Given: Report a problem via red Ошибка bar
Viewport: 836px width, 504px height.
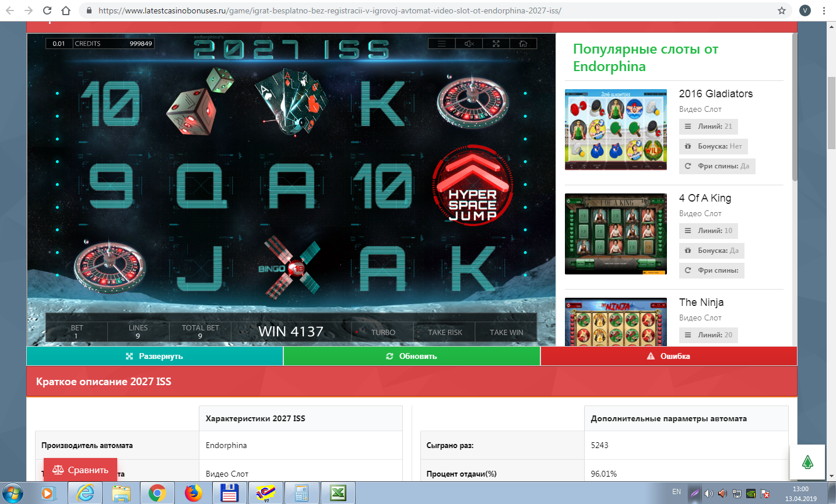Looking at the screenshot, I should [668, 356].
